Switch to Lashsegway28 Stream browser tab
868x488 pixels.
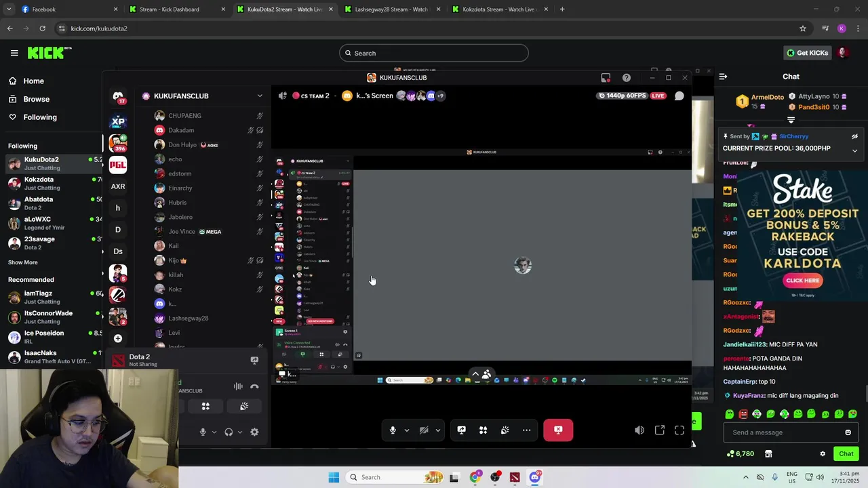point(391,9)
